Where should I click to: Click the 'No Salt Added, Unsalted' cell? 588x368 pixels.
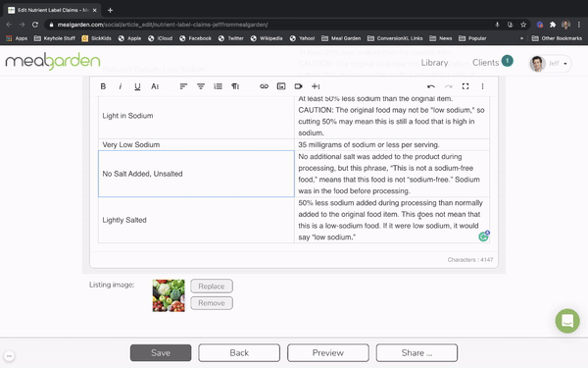pos(196,174)
